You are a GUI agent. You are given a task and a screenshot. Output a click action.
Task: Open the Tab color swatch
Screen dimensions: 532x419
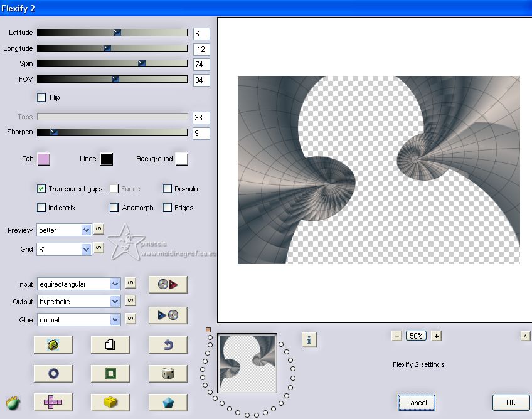click(x=44, y=159)
